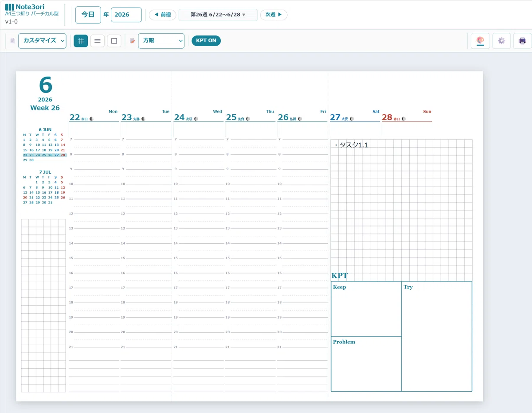The image size is (532, 413).
Task: Go to next week with 次週
Action: point(274,15)
